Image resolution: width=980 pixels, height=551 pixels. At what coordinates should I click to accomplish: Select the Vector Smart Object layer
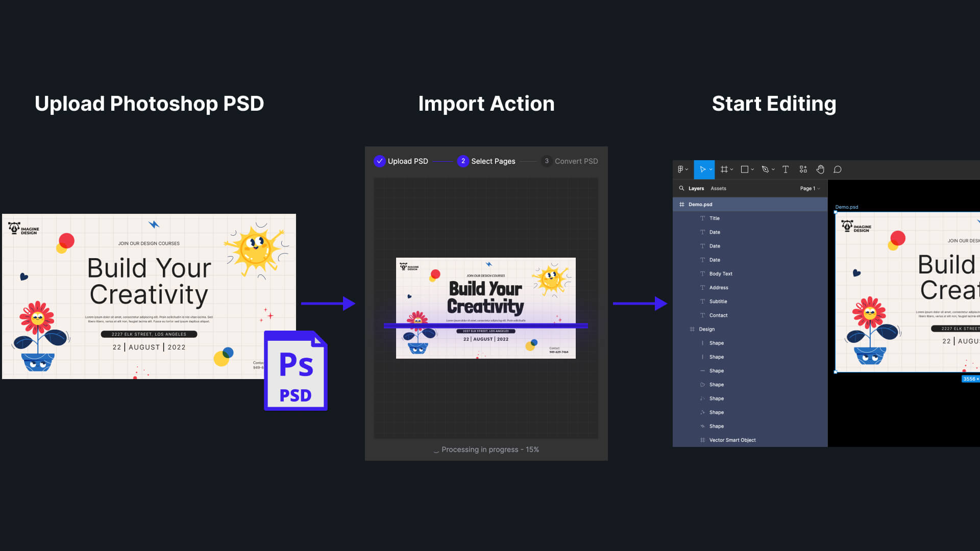[x=732, y=440]
